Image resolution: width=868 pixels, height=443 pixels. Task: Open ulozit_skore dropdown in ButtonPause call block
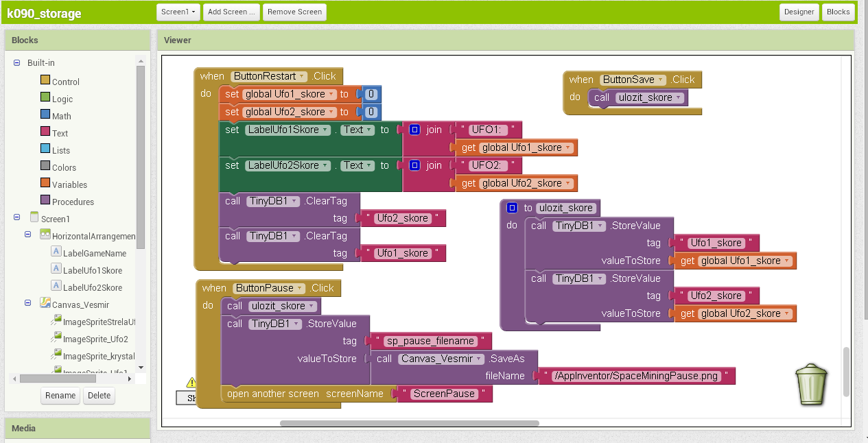click(x=283, y=306)
